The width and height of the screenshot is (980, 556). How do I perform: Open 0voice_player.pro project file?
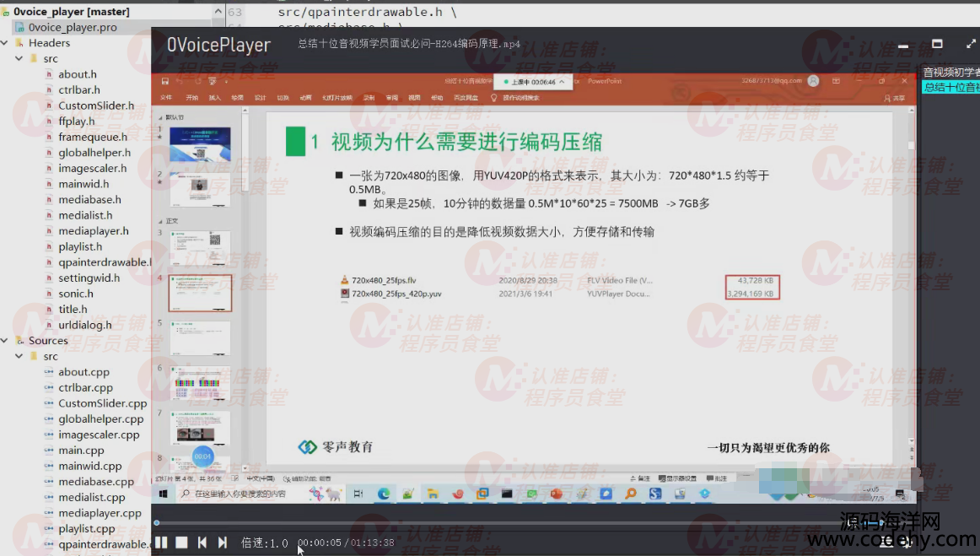coord(73,28)
